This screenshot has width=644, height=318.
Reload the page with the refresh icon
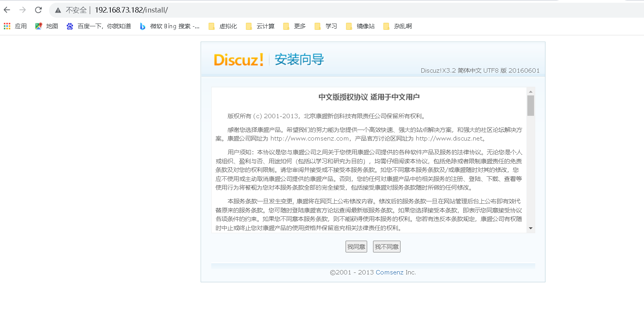pos(38,10)
